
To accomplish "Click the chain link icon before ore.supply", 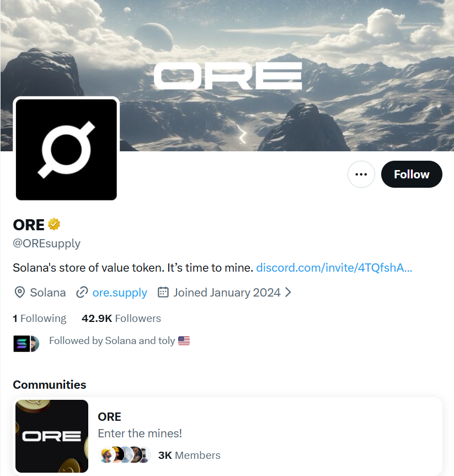I will [82, 293].
